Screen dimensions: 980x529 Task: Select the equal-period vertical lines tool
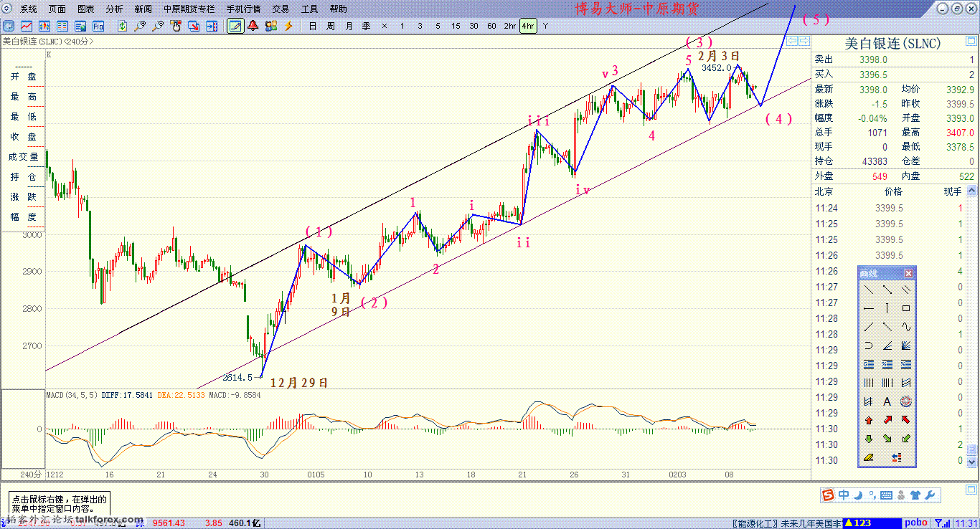click(869, 383)
